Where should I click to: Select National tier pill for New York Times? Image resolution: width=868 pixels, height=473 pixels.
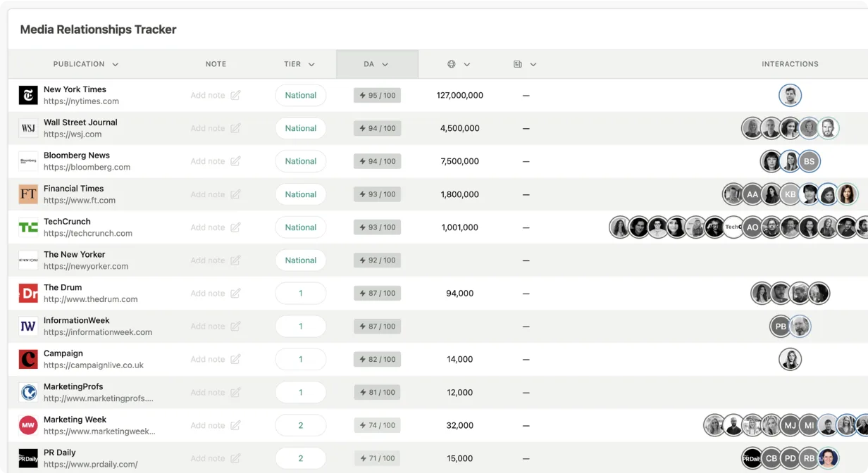point(301,95)
